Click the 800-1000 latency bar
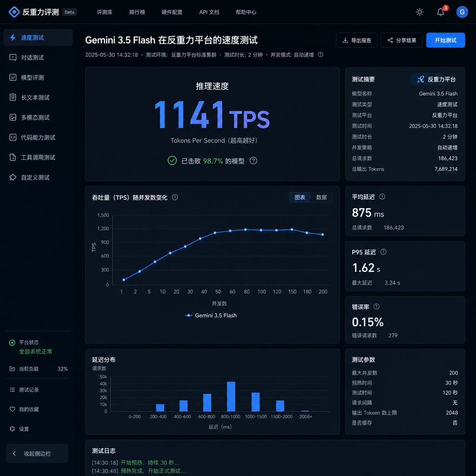The image size is (476, 476). (231, 397)
